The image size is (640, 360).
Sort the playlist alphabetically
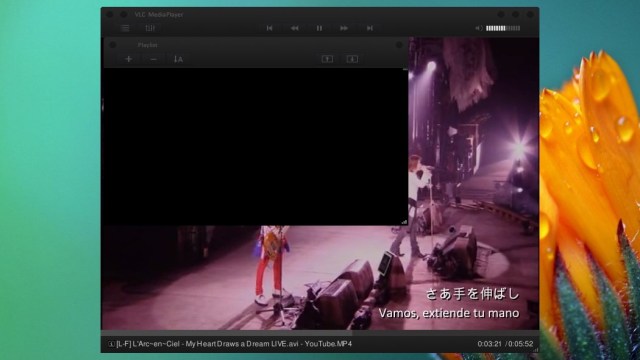click(x=178, y=59)
